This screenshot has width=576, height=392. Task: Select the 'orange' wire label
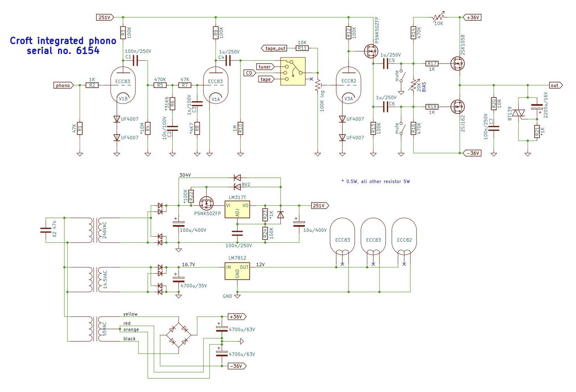click(x=131, y=330)
